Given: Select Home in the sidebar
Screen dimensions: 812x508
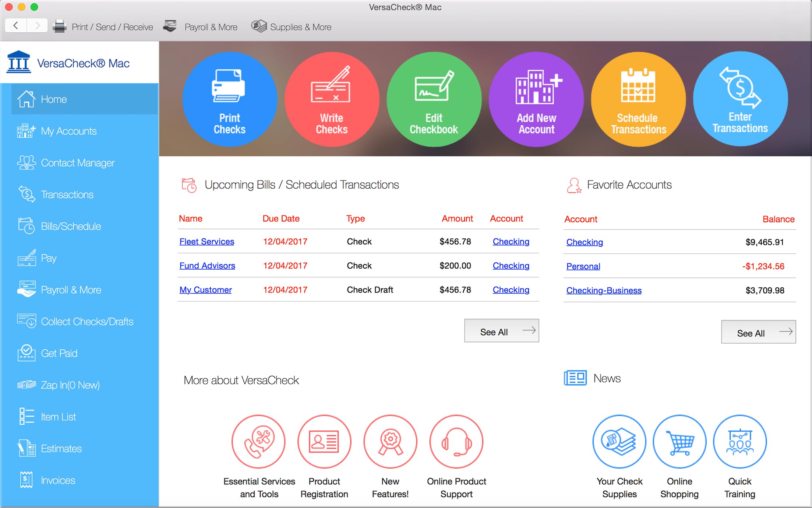Looking at the screenshot, I should click(x=54, y=99).
